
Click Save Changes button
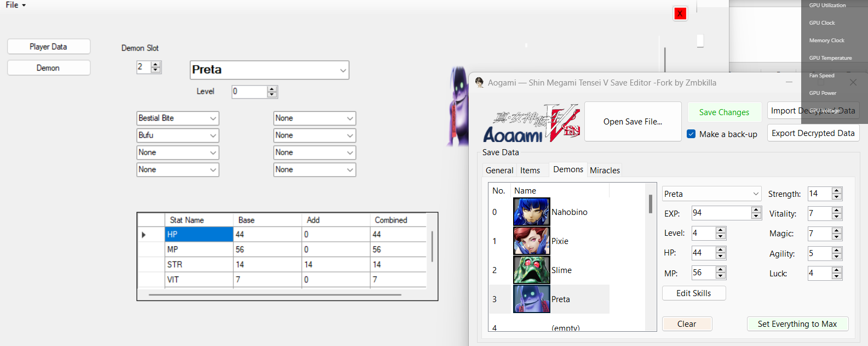point(724,112)
